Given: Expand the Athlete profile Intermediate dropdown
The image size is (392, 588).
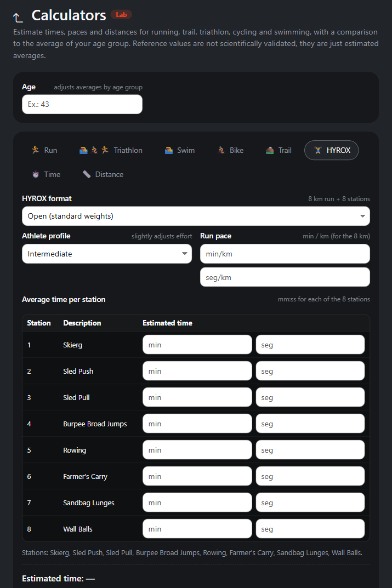Looking at the screenshot, I should pos(107,254).
